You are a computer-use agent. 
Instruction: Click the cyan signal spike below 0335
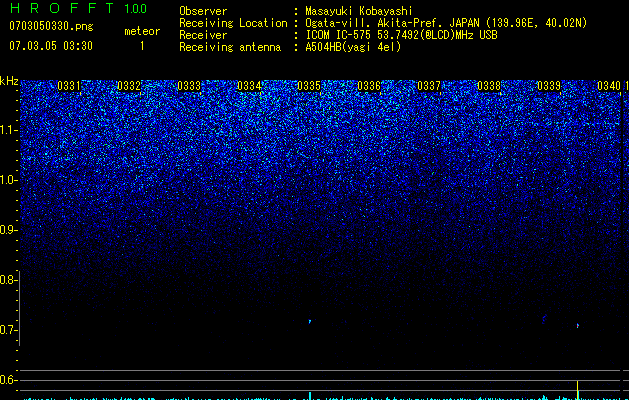click(310, 396)
